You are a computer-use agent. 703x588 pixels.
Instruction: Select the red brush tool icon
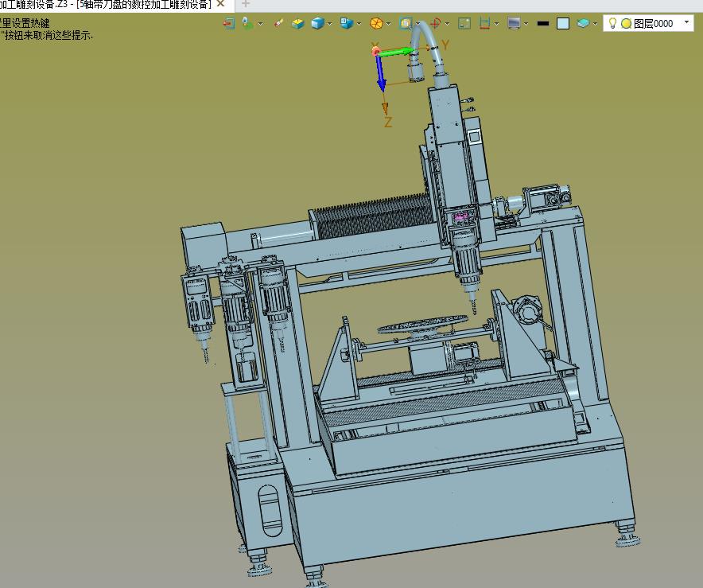pos(278,23)
